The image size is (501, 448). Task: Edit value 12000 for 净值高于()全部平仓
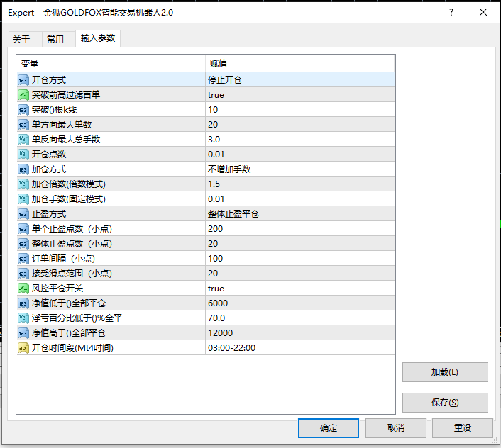[299, 333]
